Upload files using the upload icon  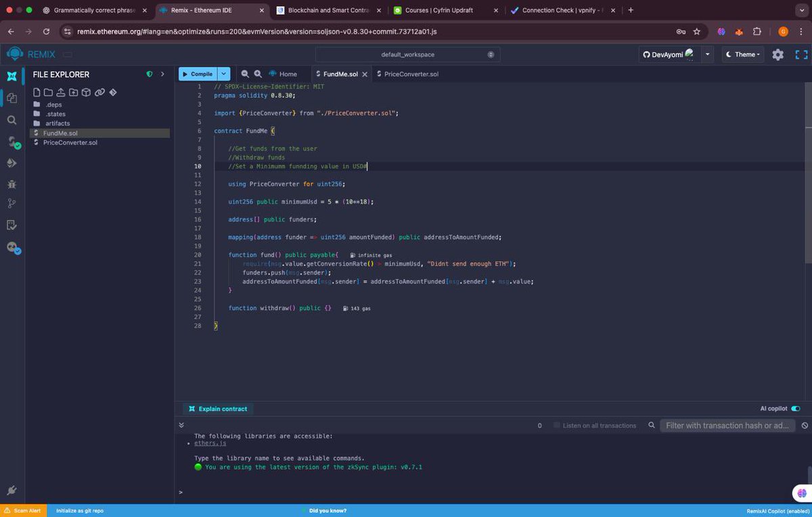(x=61, y=92)
